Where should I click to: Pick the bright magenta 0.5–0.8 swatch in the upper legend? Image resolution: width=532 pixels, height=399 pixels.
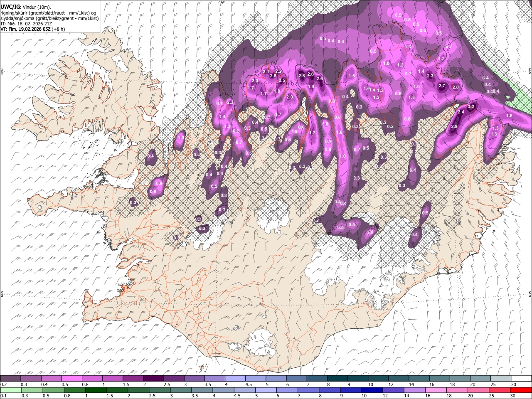click(71, 378)
